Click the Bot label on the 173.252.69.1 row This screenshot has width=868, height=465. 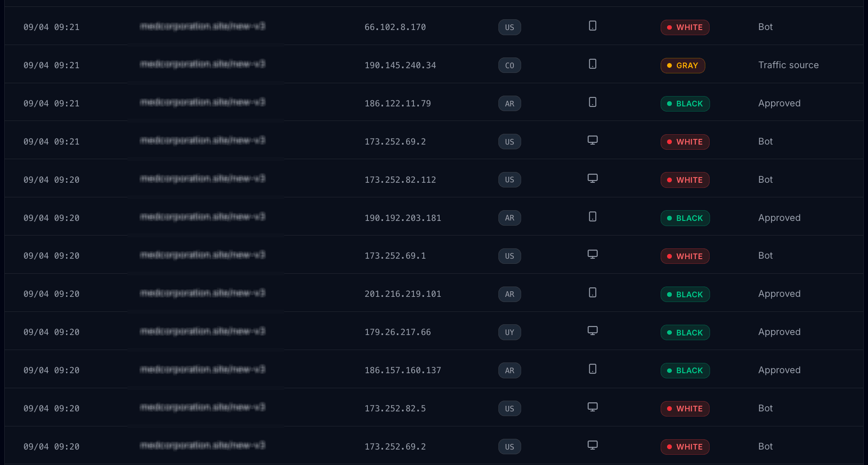[x=765, y=255]
